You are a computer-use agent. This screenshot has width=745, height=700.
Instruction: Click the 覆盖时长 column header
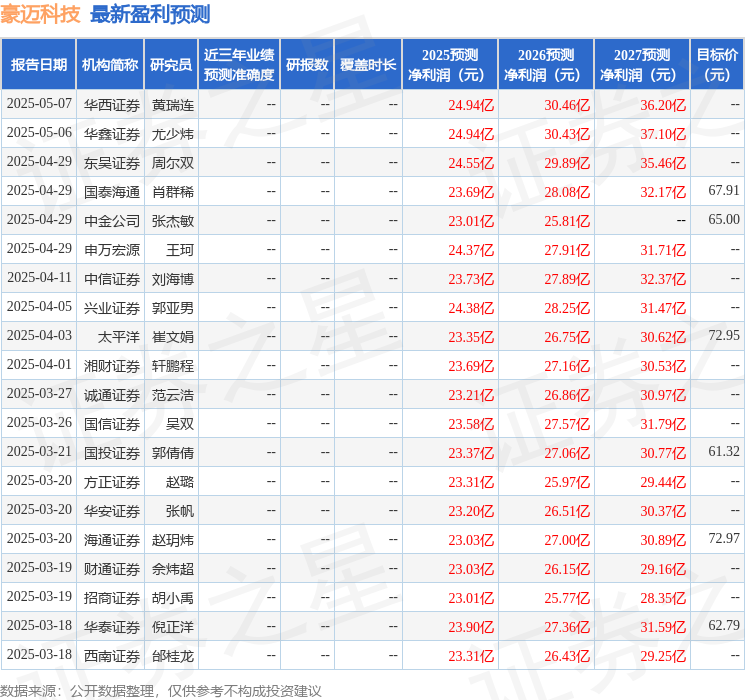pyautogui.click(x=368, y=65)
